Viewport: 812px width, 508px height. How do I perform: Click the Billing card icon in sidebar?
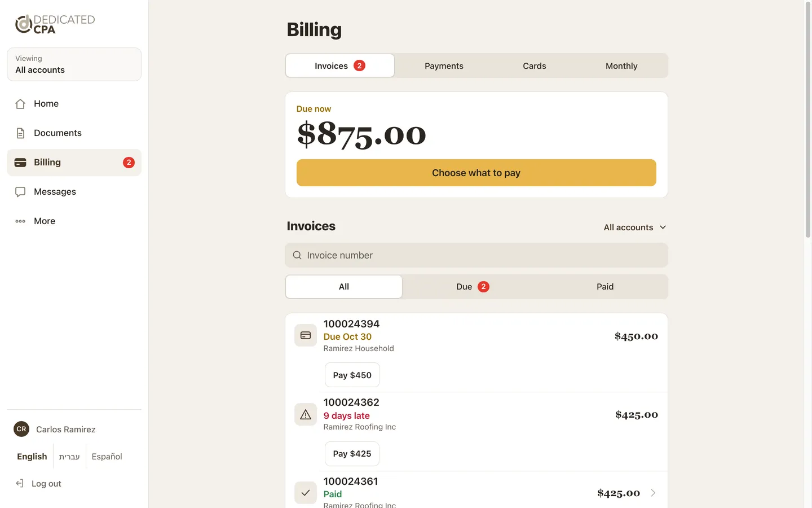(x=20, y=163)
